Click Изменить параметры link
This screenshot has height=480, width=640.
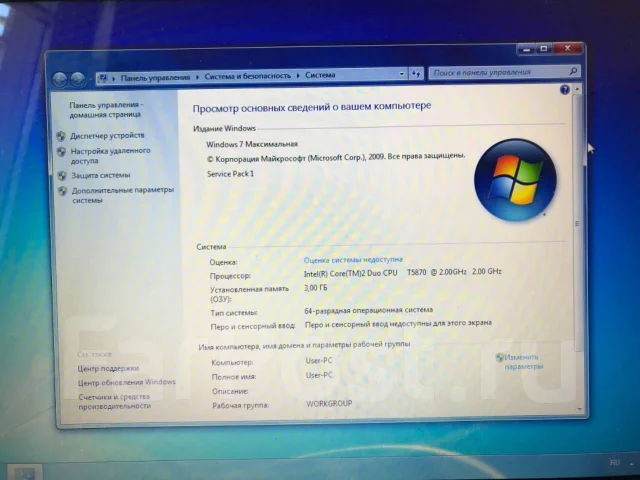click(x=524, y=362)
